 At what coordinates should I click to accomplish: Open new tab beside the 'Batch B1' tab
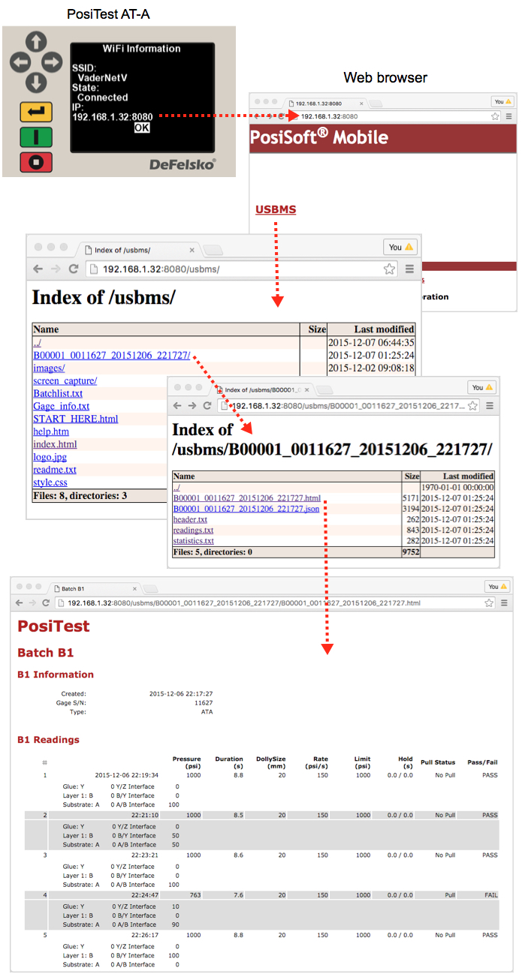coord(149,589)
